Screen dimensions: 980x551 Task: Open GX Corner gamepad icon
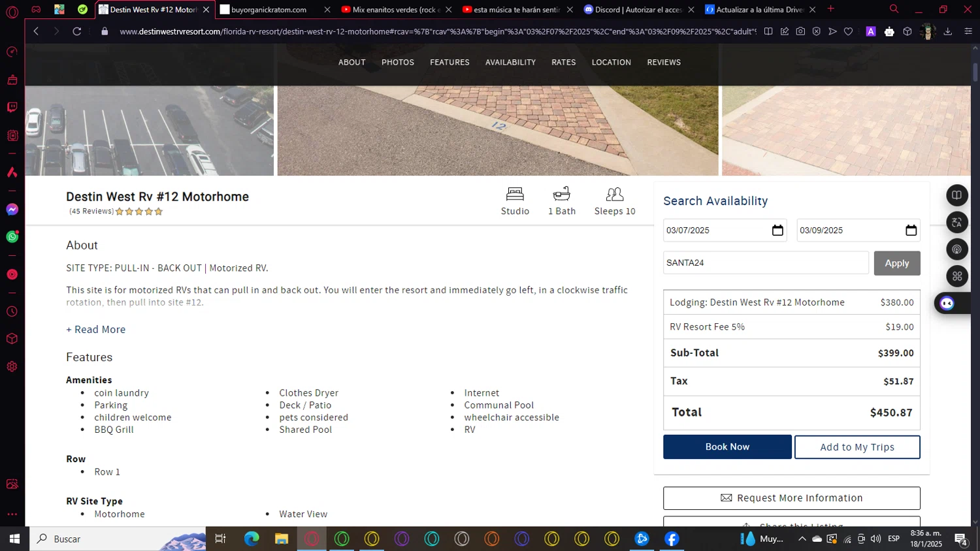tap(36, 9)
